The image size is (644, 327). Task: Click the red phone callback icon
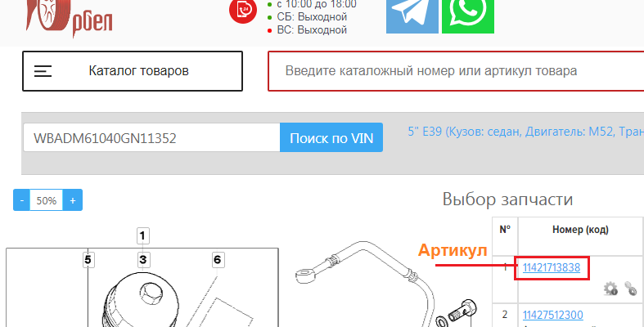click(x=243, y=11)
